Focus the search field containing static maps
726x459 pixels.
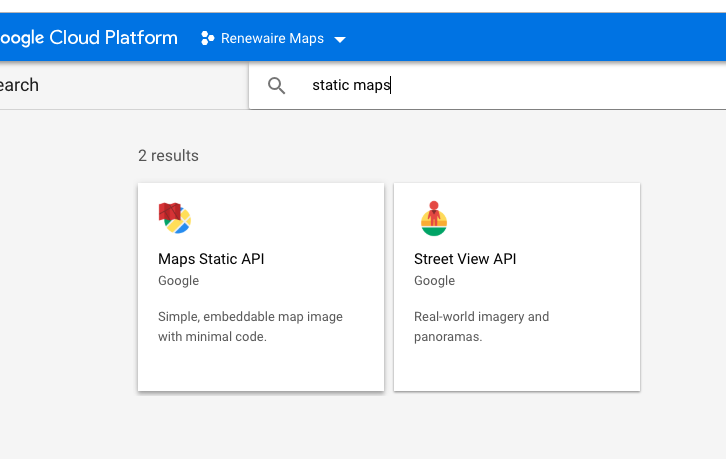click(487, 86)
